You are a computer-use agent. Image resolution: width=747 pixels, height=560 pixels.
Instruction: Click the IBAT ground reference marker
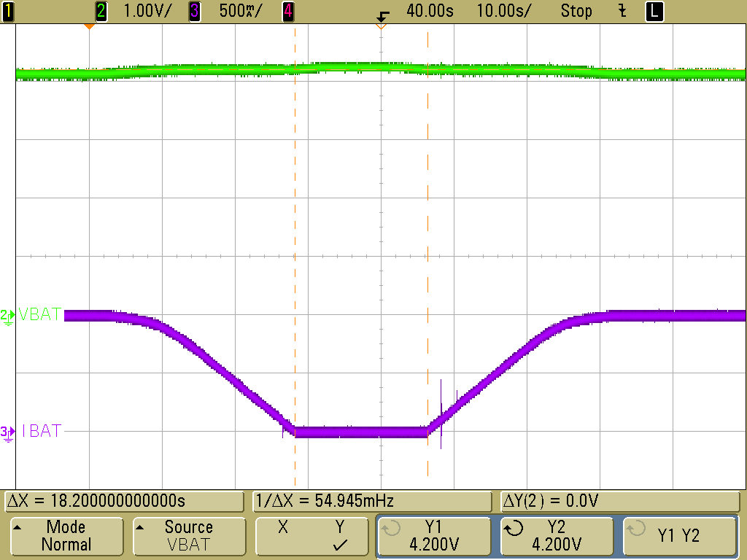[7, 433]
